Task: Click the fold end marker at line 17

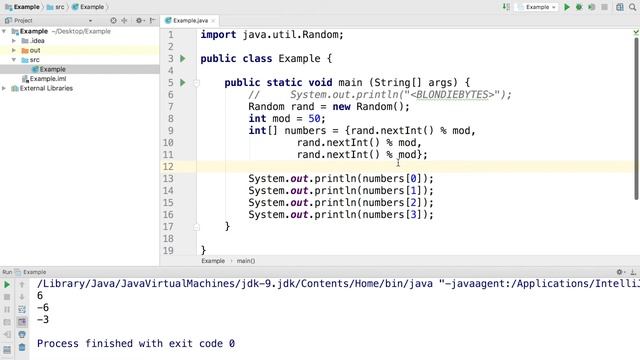Action: [x=196, y=227]
